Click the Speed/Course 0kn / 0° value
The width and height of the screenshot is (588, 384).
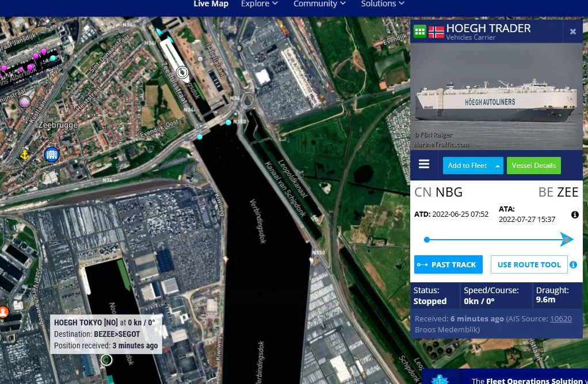(x=479, y=301)
